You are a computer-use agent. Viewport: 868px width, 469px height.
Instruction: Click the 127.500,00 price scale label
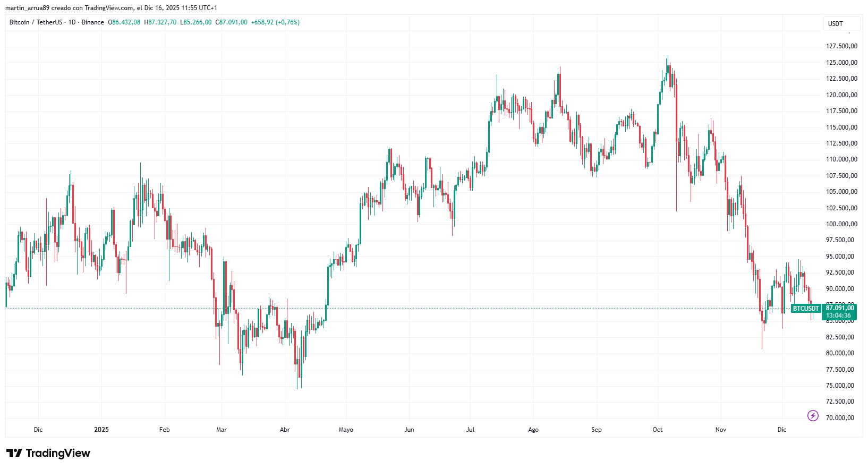(x=841, y=46)
